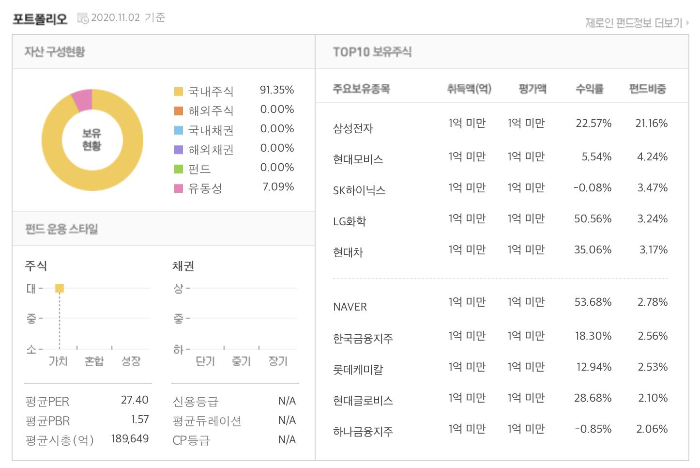Click the 91.35% 국내주식 percentage
The image size is (700, 468).
[x=277, y=90]
